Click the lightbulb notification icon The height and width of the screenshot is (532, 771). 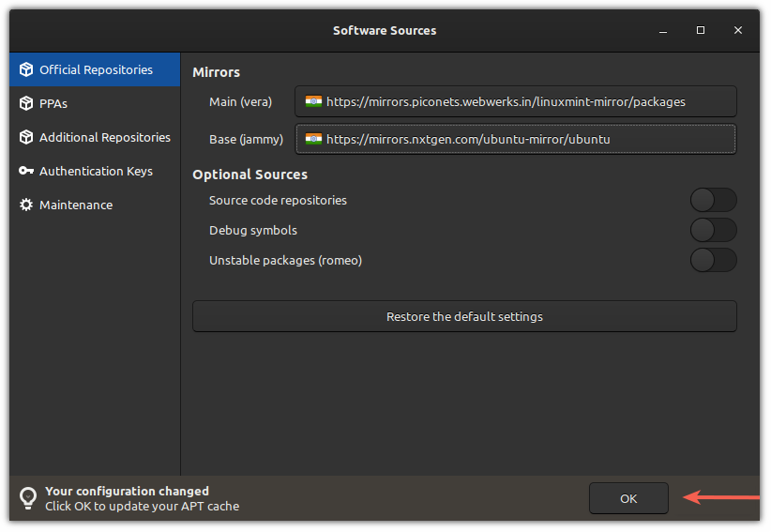pyautogui.click(x=28, y=498)
